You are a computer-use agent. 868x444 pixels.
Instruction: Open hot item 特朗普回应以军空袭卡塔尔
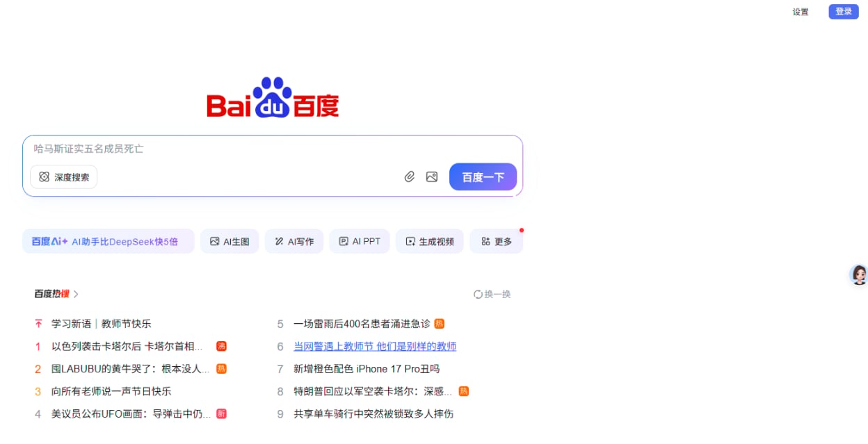(x=373, y=391)
